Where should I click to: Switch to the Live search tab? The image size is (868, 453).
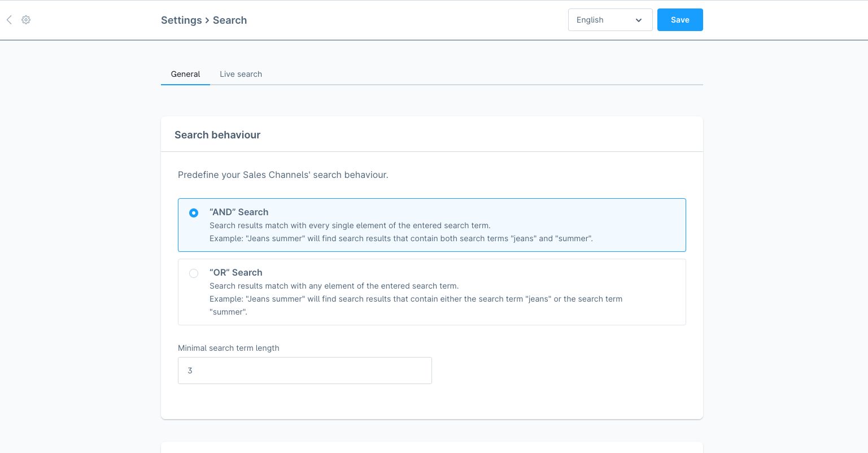pos(241,74)
